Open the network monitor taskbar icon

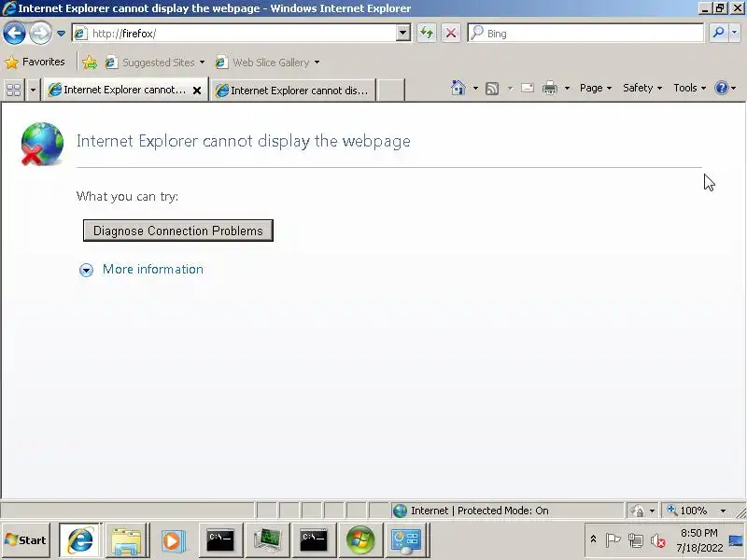coord(267,540)
